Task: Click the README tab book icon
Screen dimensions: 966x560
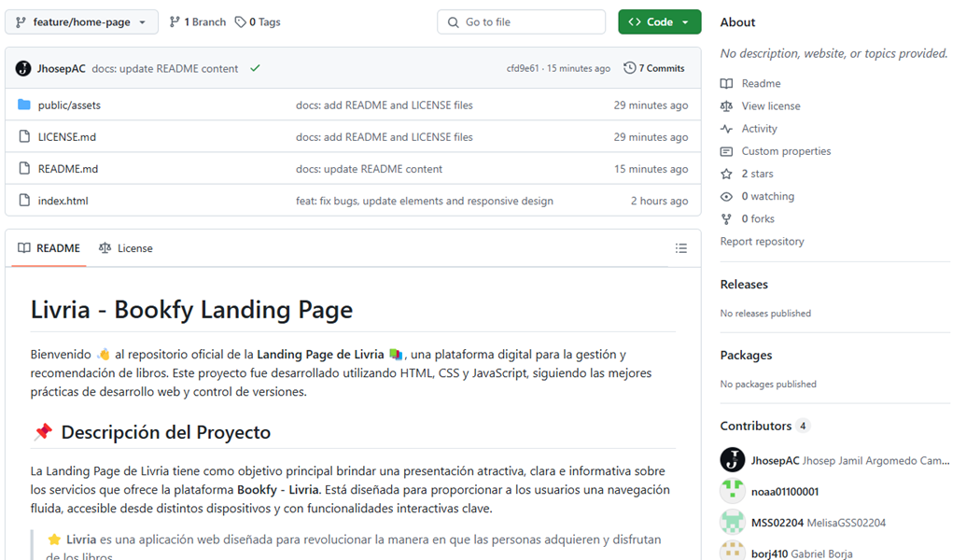Action: pyautogui.click(x=24, y=247)
